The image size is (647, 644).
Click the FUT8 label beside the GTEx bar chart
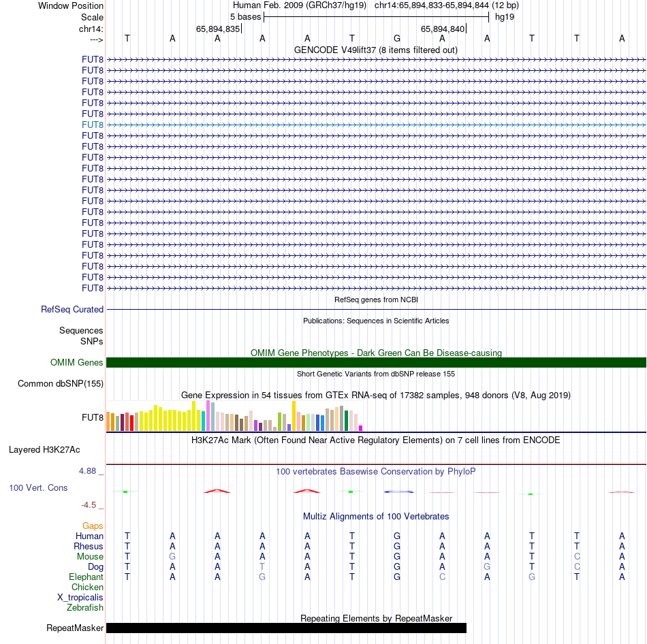point(93,417)
